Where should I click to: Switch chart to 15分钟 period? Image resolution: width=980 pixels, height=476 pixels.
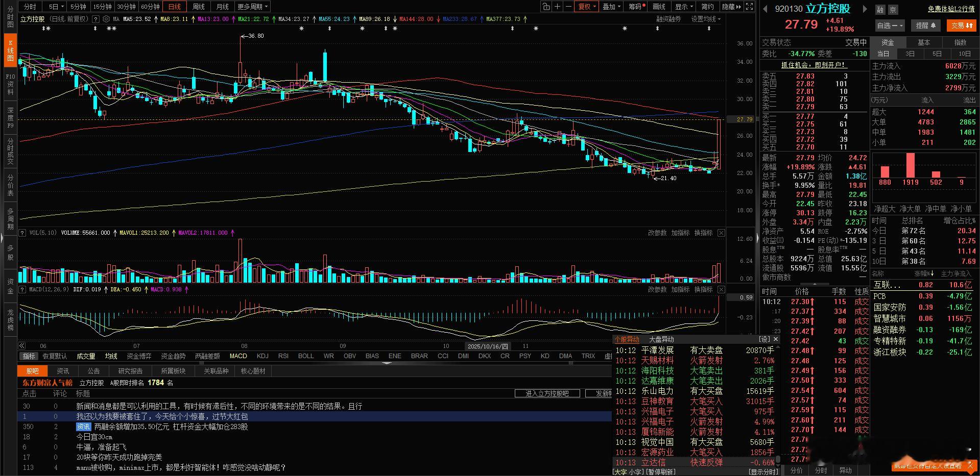pos(102,7)
